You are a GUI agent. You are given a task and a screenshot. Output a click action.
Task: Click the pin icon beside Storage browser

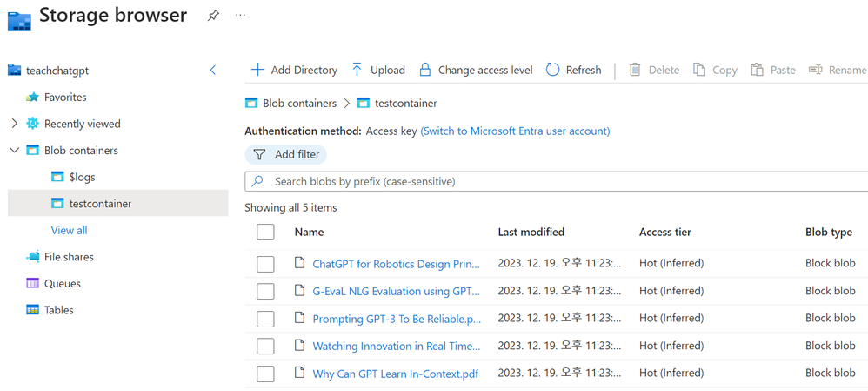point(213,16)
